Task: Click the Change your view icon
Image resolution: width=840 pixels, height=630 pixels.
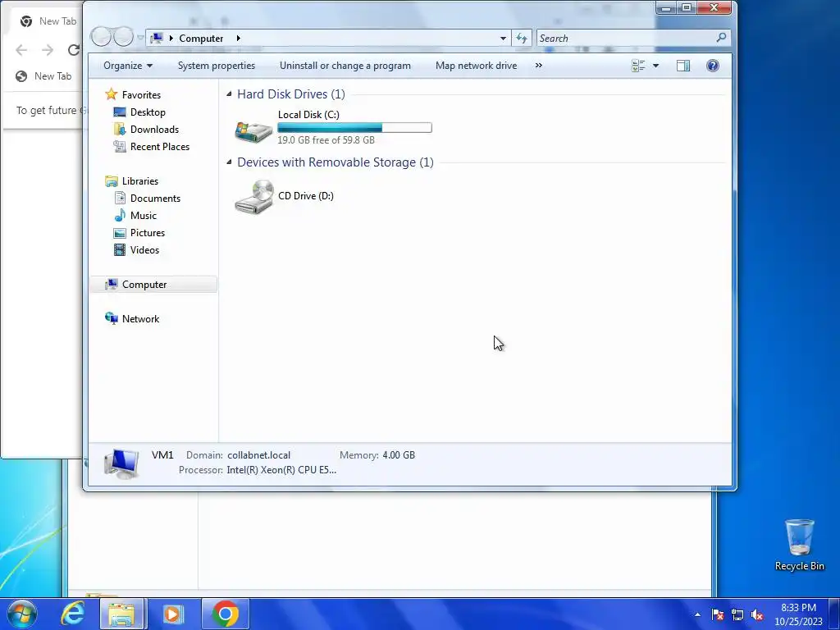Action: coord(638,66)
